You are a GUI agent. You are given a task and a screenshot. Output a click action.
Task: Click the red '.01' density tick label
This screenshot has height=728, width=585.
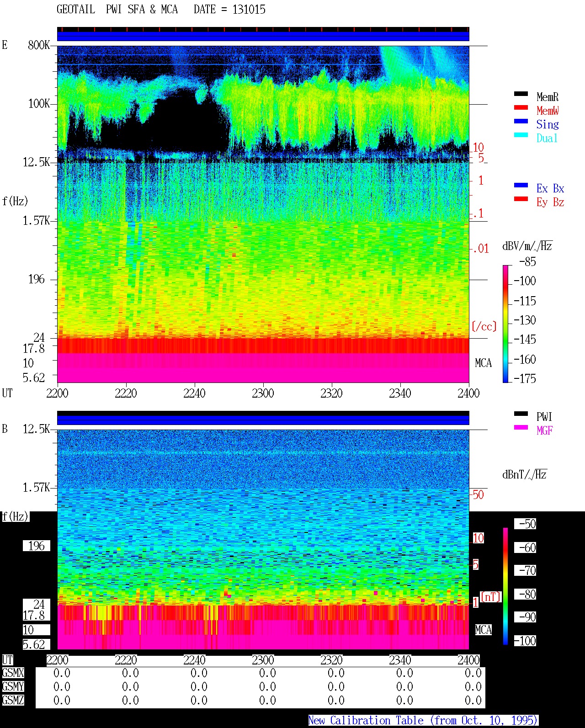point(481,249)
